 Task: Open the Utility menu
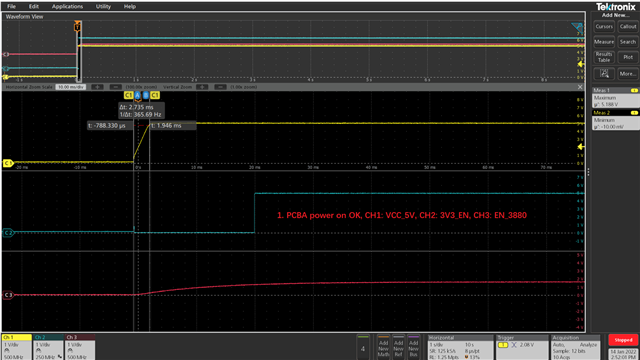tap(103, 7)
